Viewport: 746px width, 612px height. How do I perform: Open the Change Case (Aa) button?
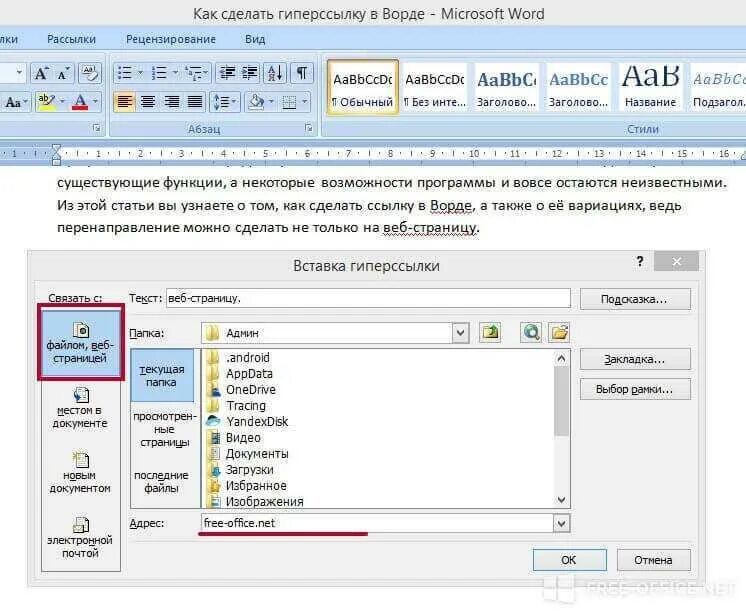click(15, 101)
